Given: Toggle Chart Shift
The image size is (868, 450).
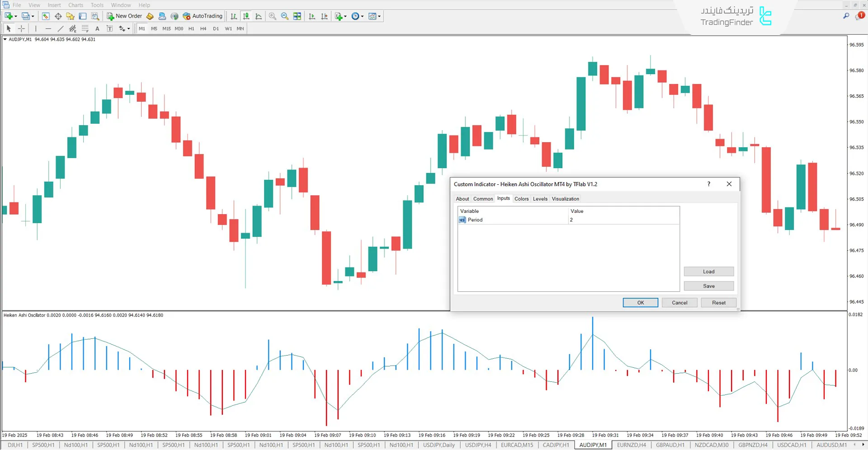Looking at the screenshot, I should point(324,16).
